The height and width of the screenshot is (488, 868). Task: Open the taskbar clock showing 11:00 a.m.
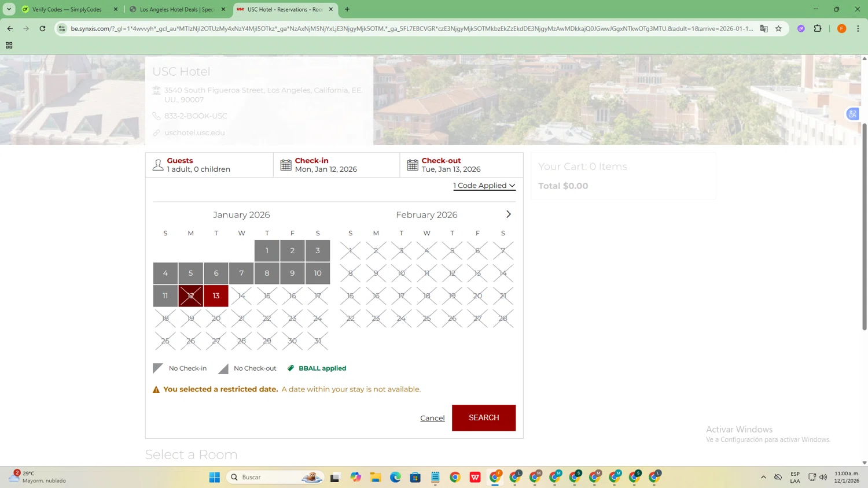(847, 477)
